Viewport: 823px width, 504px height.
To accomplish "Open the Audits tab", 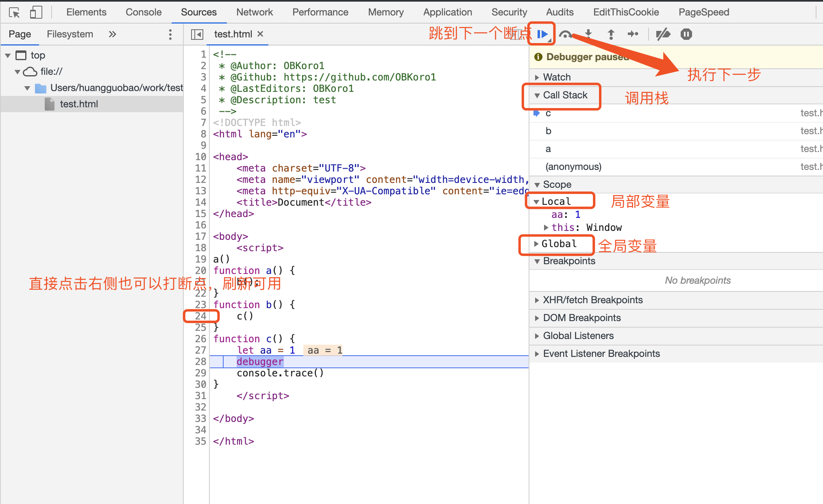I will tap(560, 12).
